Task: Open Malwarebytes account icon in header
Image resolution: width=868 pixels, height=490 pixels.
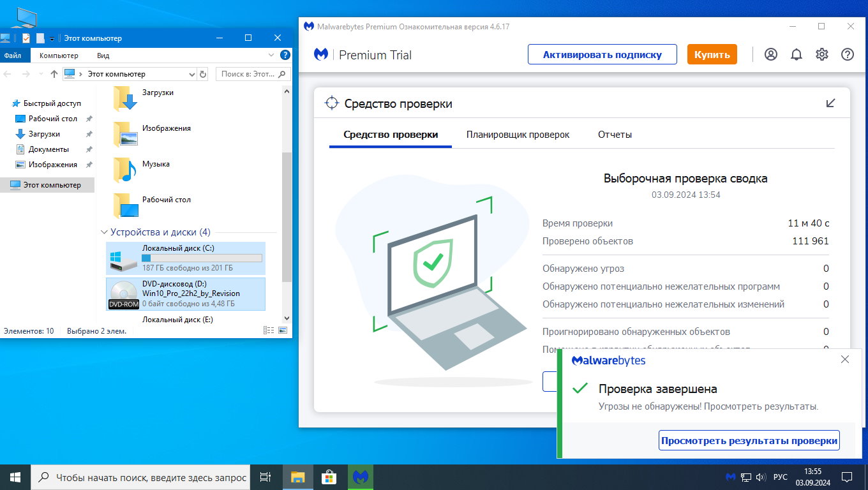Action: pyautogui.click(x=771, y=54)
